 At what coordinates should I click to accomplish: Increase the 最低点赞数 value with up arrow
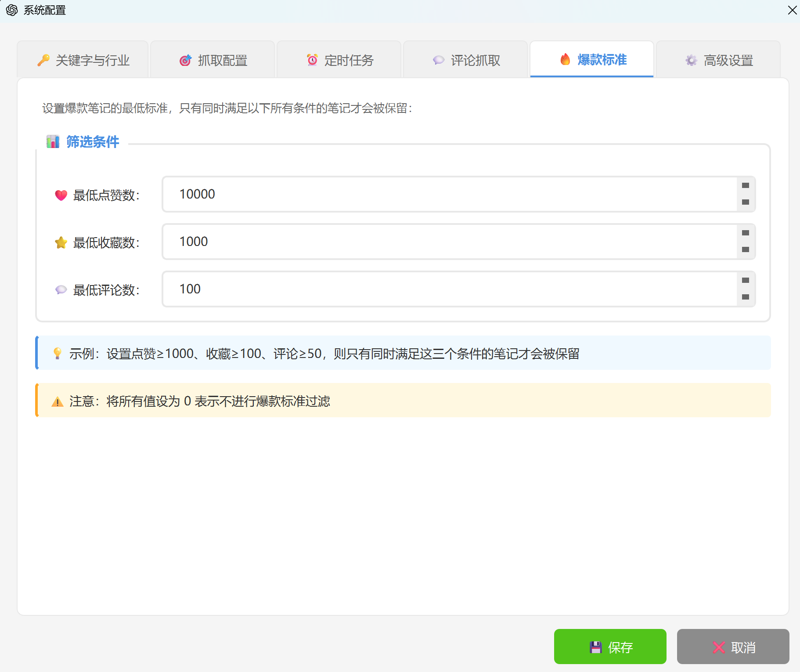pyautogui.click(x=746, y=186)
